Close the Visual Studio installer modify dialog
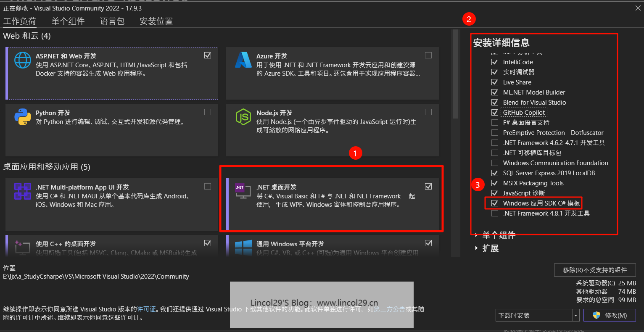Screen dimensions: 644x332 tap(638, 8)
